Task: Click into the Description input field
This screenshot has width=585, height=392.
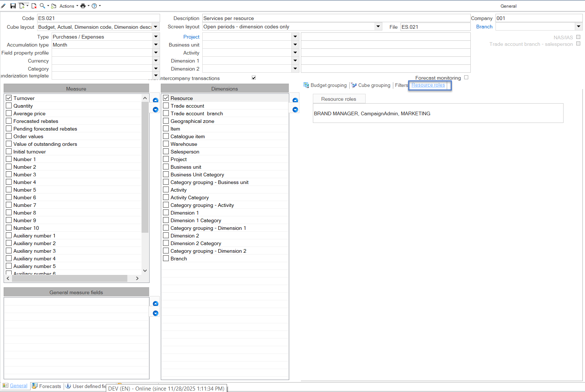Action: (x=336, y=18)
